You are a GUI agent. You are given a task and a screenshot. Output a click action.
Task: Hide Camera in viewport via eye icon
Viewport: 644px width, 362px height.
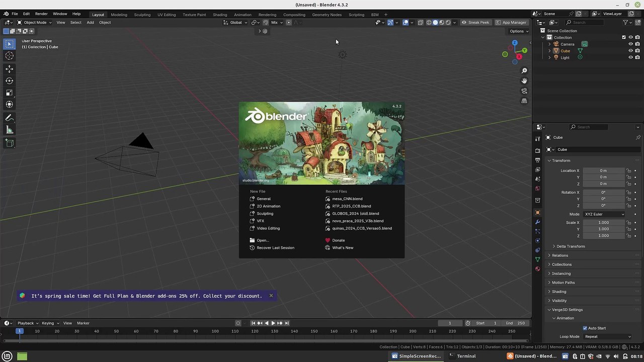(630, 44)
